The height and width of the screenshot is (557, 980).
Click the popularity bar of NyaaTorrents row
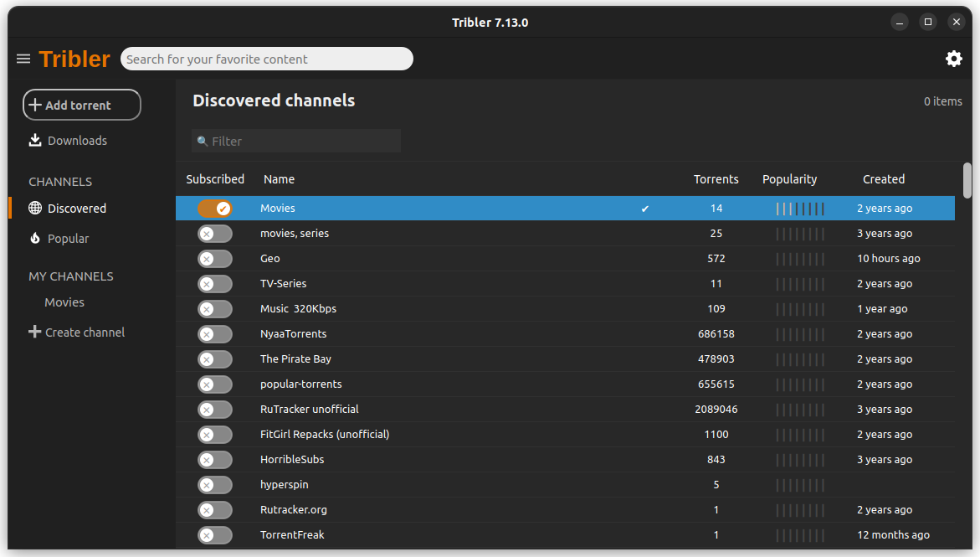click(x=800, y=334)
